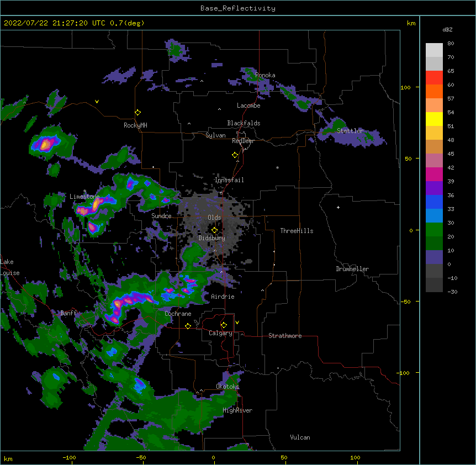This screenshot has height=465, width=476.
Task: Click the intense storm cell northwest of Limestone
Action: pos(46,144)
